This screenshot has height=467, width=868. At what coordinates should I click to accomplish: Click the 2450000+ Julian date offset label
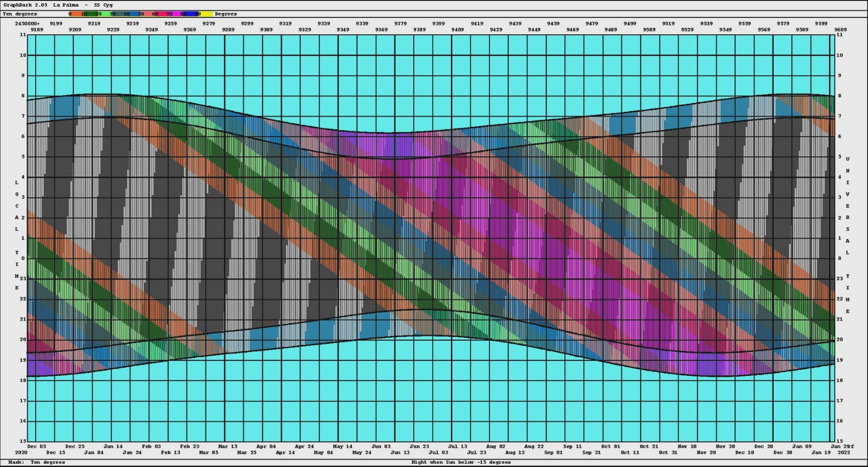pyautogui.click(x=27, y=23)
